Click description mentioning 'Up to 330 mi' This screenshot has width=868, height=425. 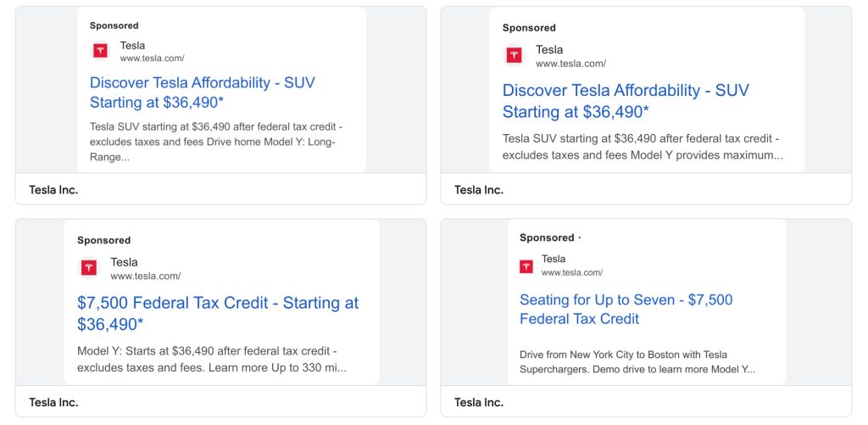point(211,360)
